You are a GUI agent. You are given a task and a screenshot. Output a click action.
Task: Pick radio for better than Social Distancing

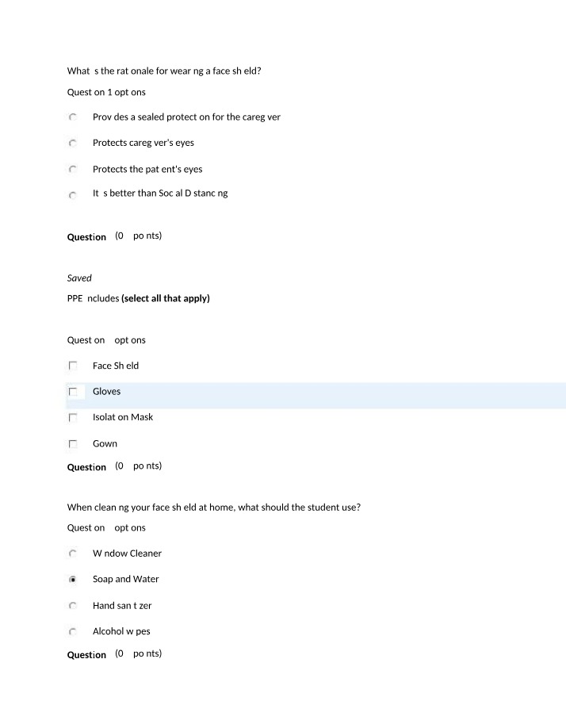pyautogui.click(x=73, y=195)
